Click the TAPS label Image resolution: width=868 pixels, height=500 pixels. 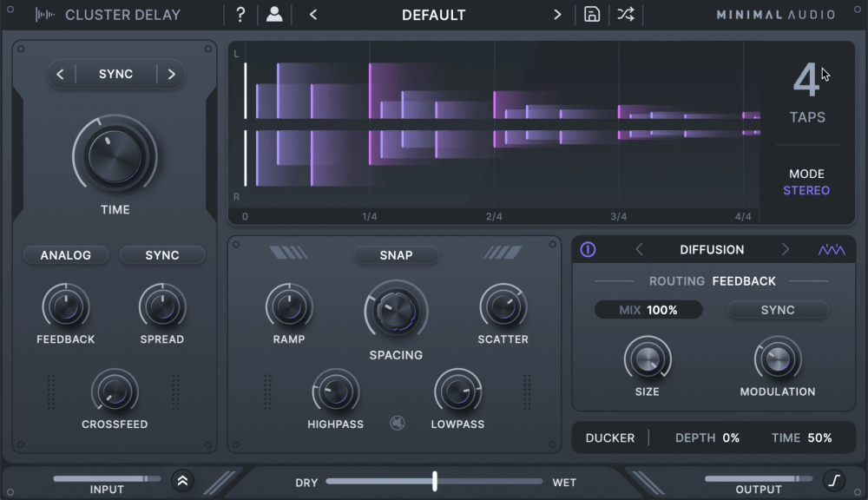[x=807, y=117]
